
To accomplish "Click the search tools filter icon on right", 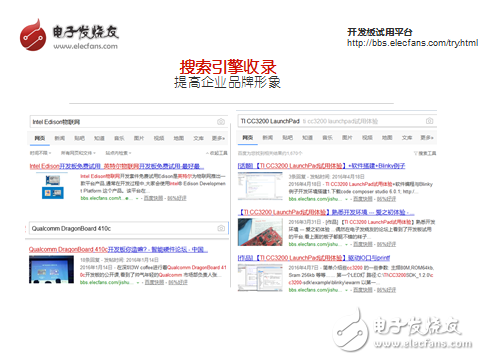I will 415,153.
